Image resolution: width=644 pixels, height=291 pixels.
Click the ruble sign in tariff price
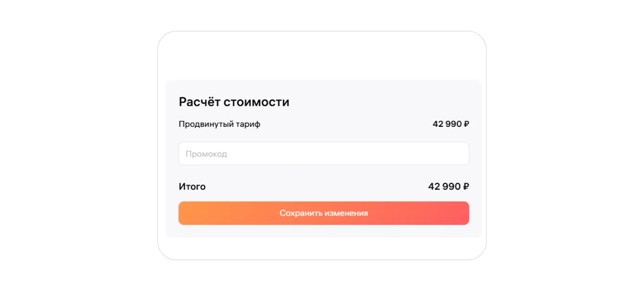click(466, 124)
